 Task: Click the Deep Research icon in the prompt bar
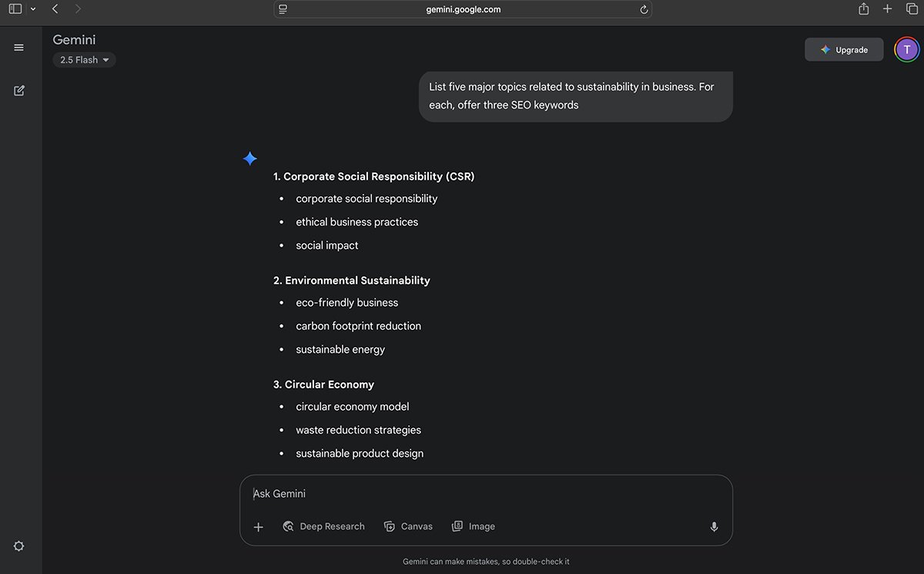coord(288,526)
